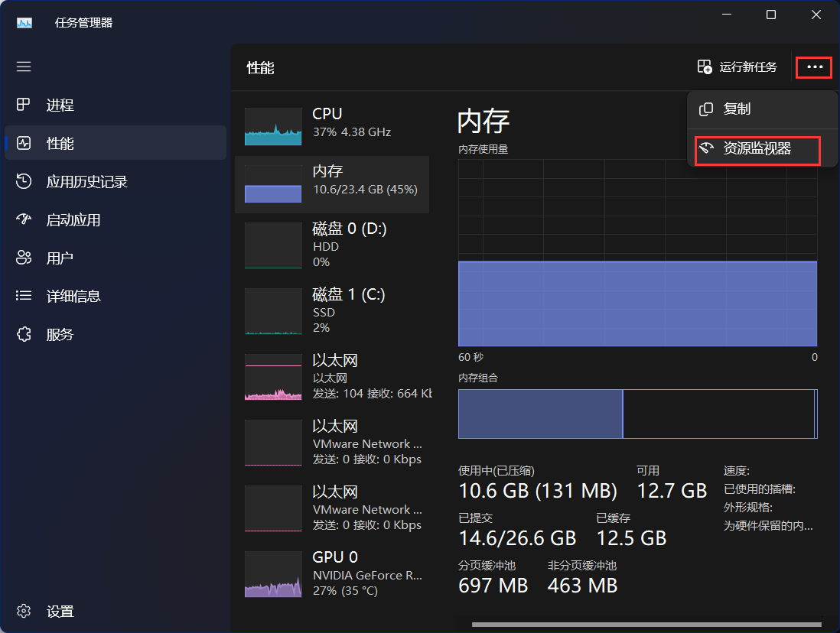The width and height of the screenshot is (840, 633).
Task: Click the three-dot more options button
Action: pyautogui.click(x=815, y=67)
